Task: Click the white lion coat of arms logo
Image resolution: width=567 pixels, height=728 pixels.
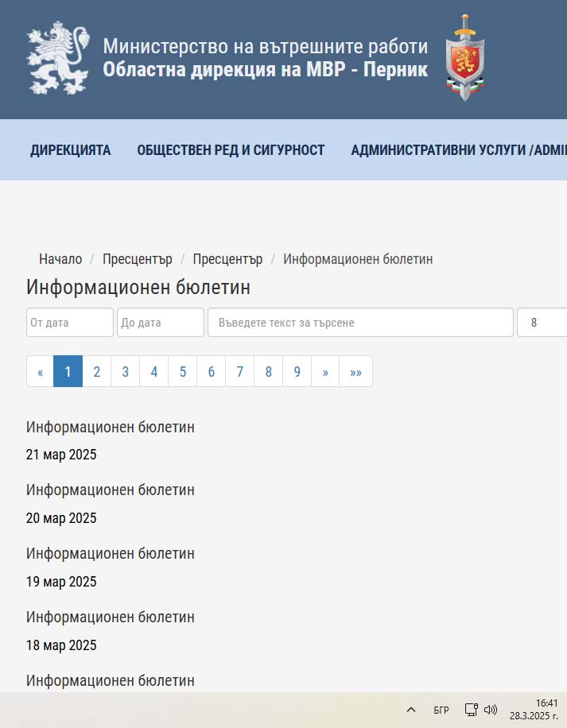Action: click(x=57, y=58)
